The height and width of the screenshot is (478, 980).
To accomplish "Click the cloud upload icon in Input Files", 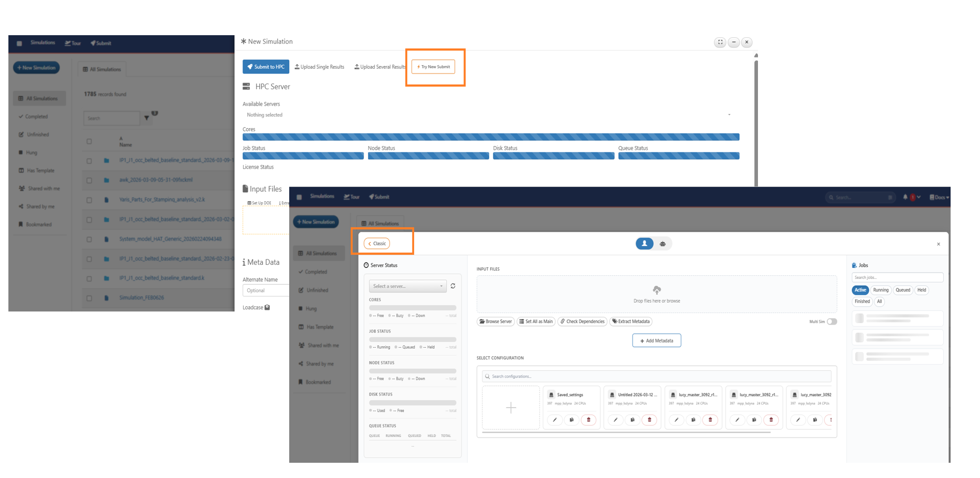I will coord(657,290).
